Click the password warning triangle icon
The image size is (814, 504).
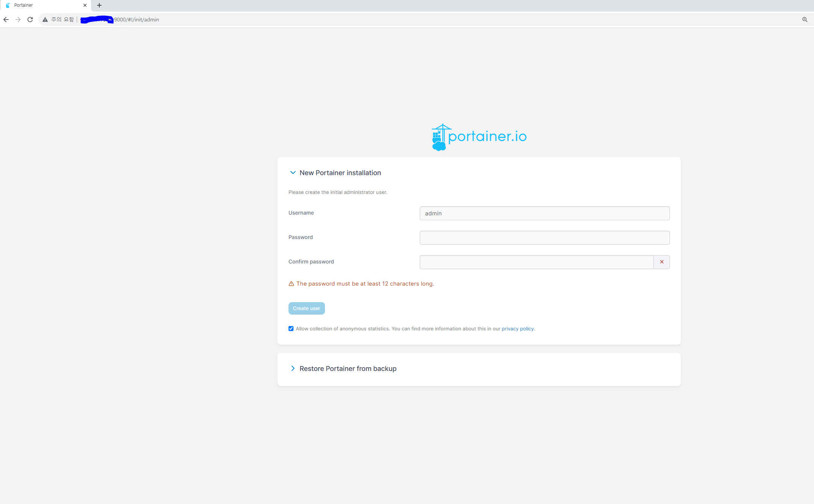(x=291, y=284)
